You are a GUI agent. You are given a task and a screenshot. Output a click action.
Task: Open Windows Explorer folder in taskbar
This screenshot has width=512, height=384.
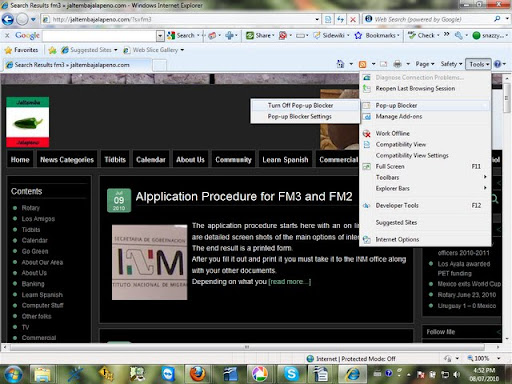tap(42, 374)
